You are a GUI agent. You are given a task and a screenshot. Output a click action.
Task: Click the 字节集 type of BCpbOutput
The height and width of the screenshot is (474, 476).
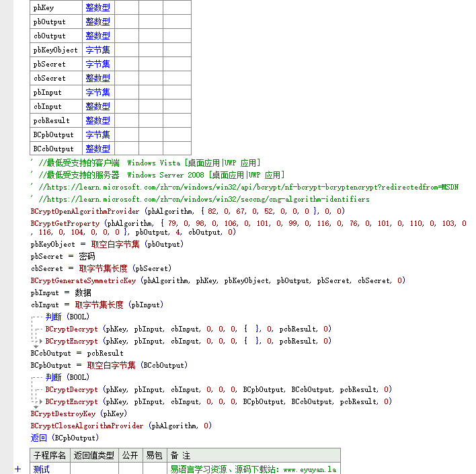(x=97, y=134)
